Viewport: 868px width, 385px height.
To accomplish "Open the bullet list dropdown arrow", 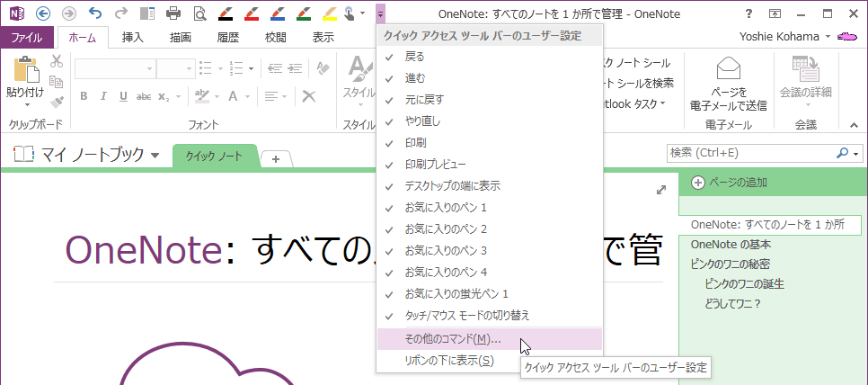I will point(220,68).
